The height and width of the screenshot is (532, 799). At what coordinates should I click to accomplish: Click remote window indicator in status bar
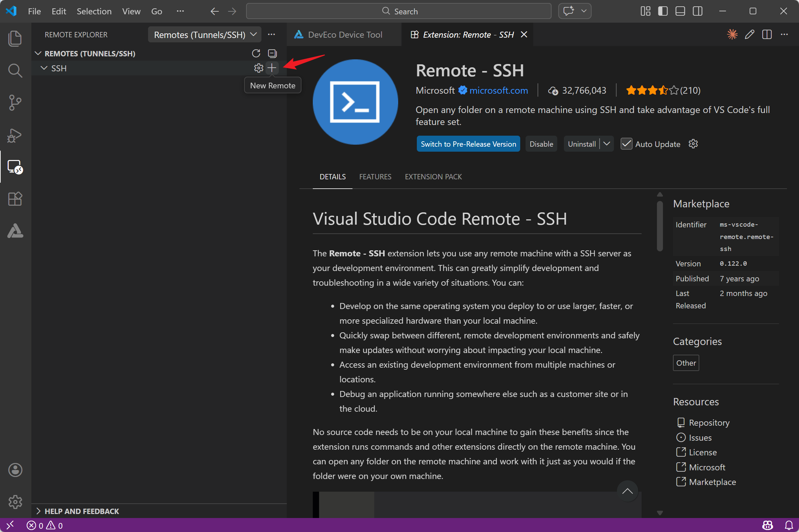pos(10,525)
